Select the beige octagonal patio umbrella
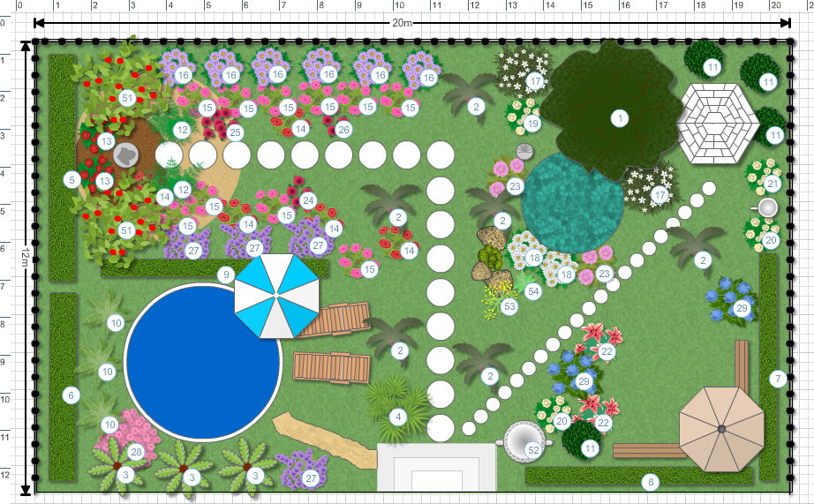This screenshot has width=814, height=504. 721,429
